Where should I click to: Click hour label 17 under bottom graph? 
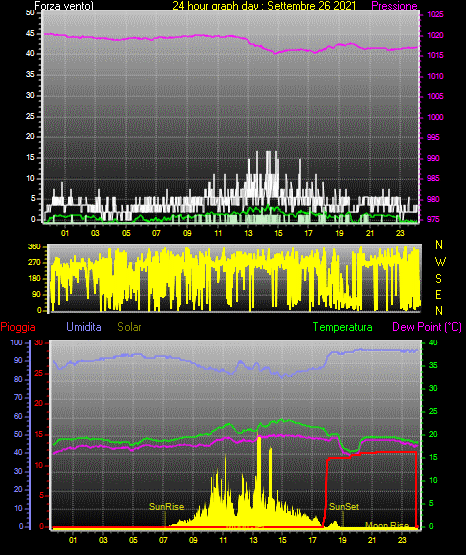(312, 540)
